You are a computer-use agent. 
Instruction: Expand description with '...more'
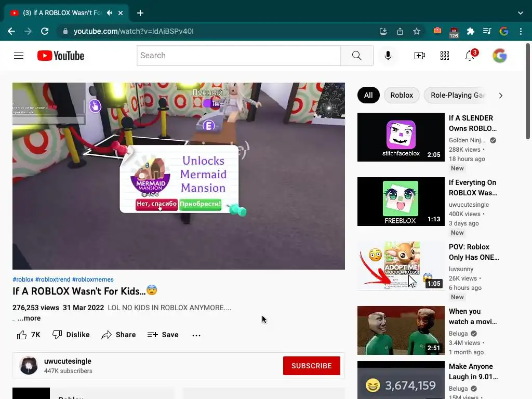click(29, 318)
